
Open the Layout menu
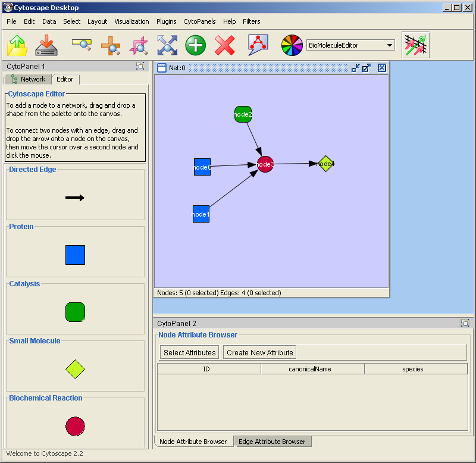point(97,21)
